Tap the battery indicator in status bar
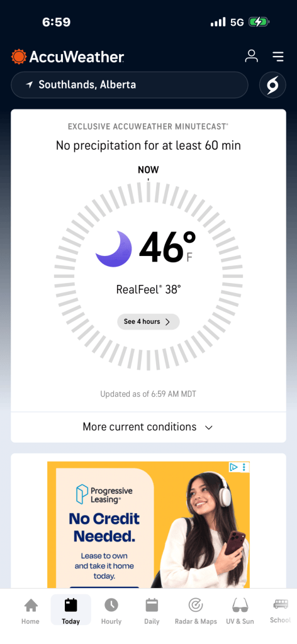 [x=259, y=22]
